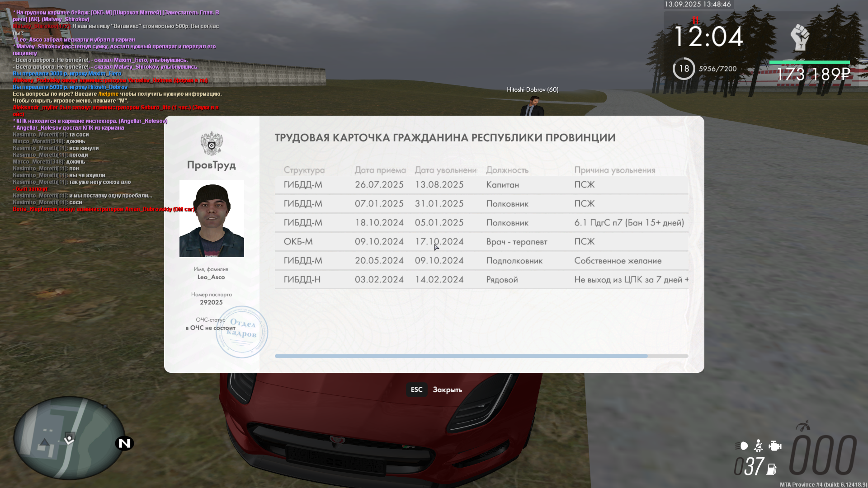
Task: Click the Отдел кадров stamp
Action: point(242,332)
